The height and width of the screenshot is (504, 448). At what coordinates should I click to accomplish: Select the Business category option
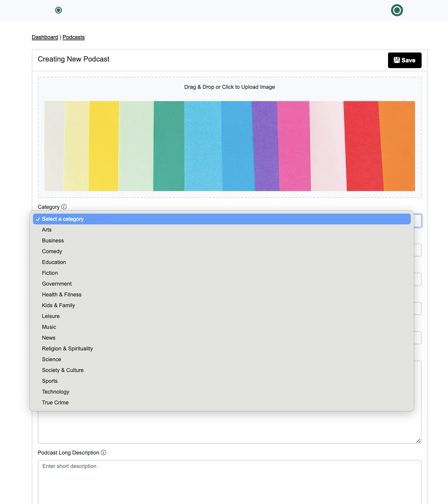click(222, 241)
